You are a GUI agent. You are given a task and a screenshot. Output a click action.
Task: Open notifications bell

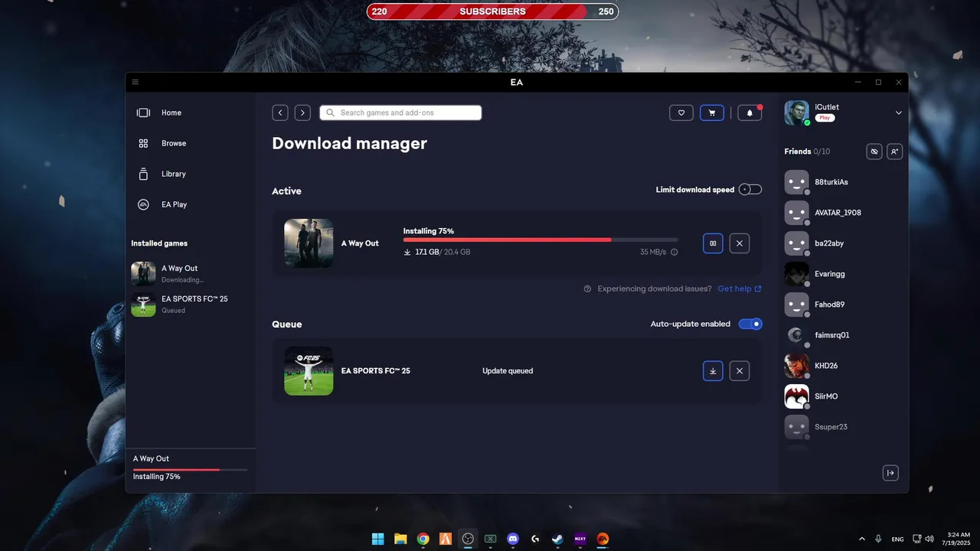pyautogui.click(x=750, y=112)
